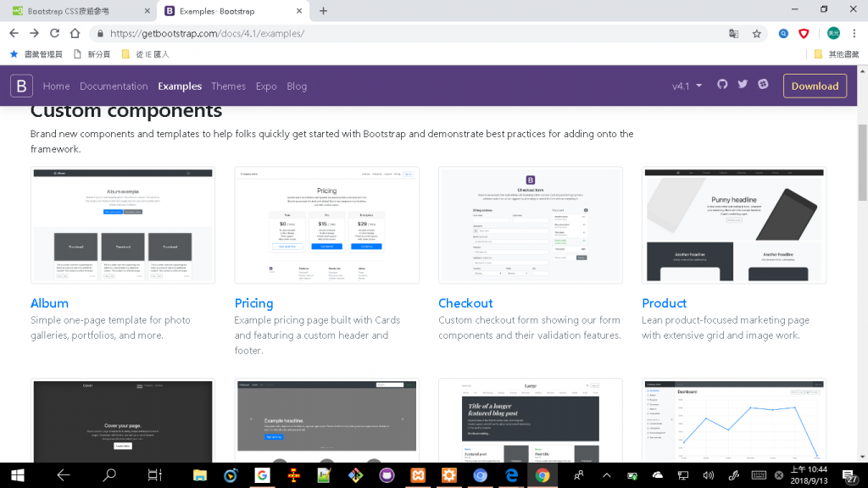Viewport: 868px width, 488px height.
Task: Click the taskbar search magnifier
Action: (109, 474)
